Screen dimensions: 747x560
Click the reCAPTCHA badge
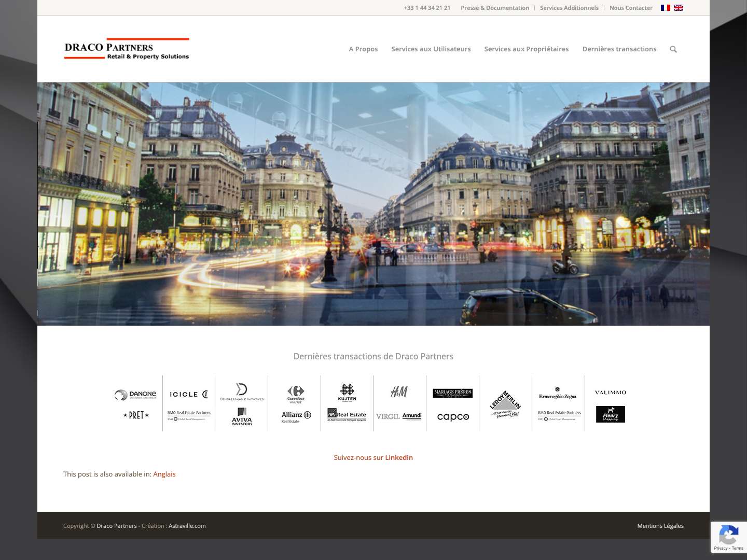point(729,537)
